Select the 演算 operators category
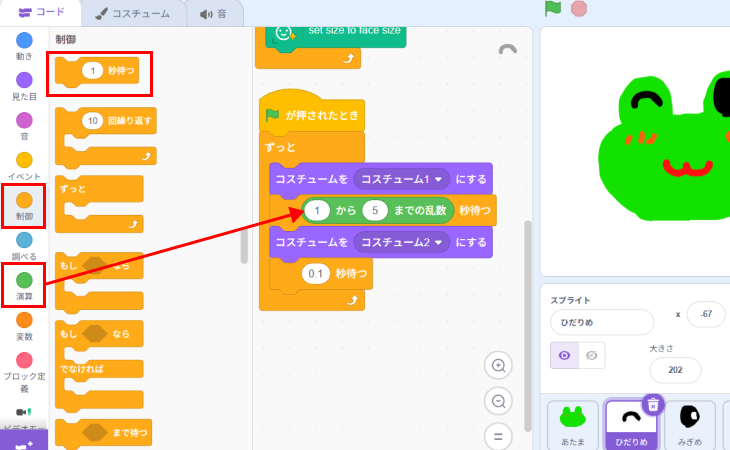Viewport: 730px width, 450px height. click(x=24, y=287)
